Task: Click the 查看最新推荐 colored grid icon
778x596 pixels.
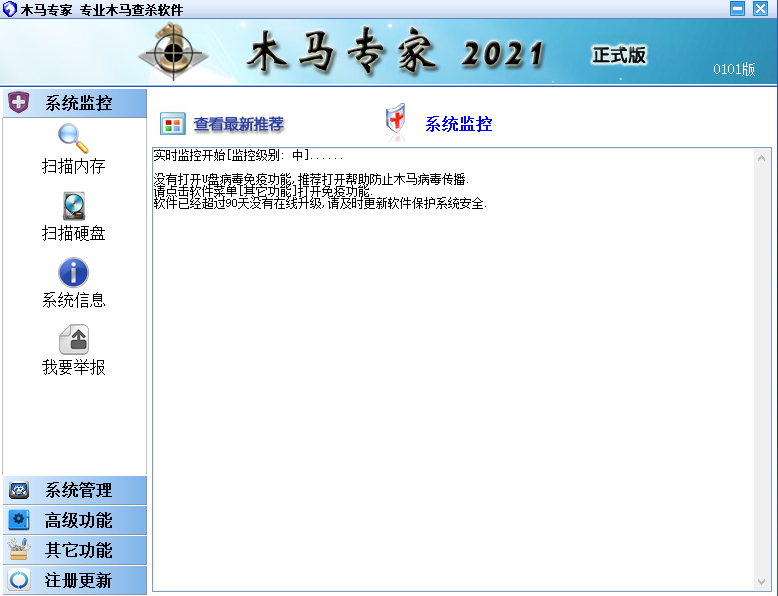Action: click(x=173, y=124)
